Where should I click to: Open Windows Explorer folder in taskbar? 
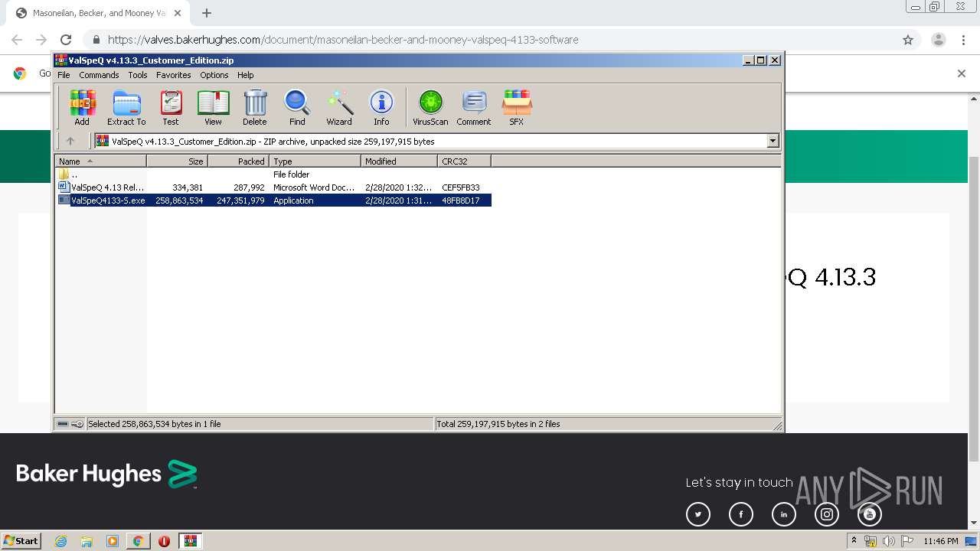click(87, 541)
